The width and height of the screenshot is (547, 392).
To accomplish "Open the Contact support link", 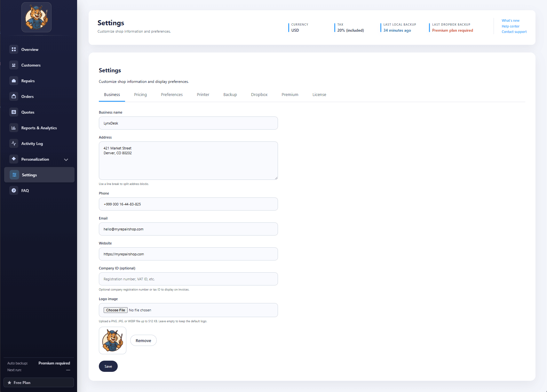I will tap(514, 32).
